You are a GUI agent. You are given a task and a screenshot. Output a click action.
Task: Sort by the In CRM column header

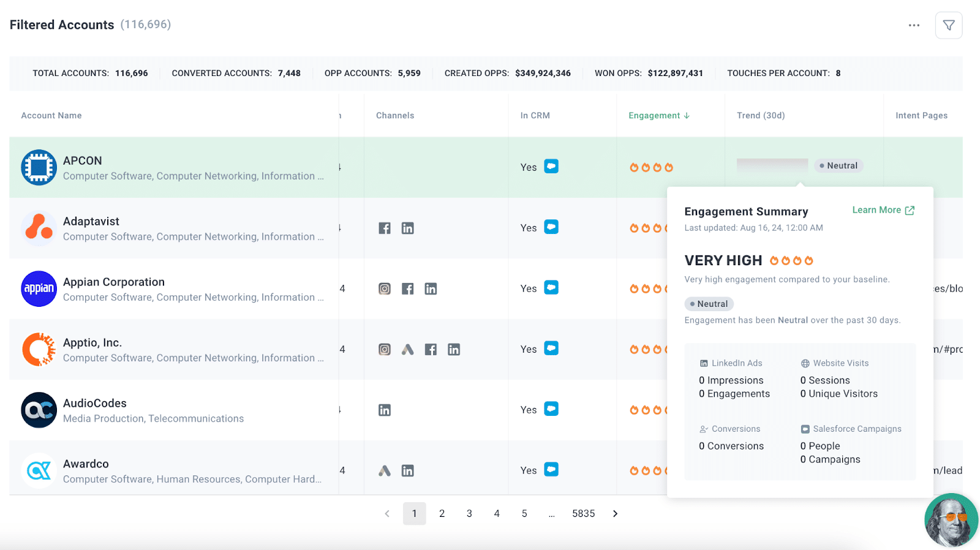pos(535,116)
